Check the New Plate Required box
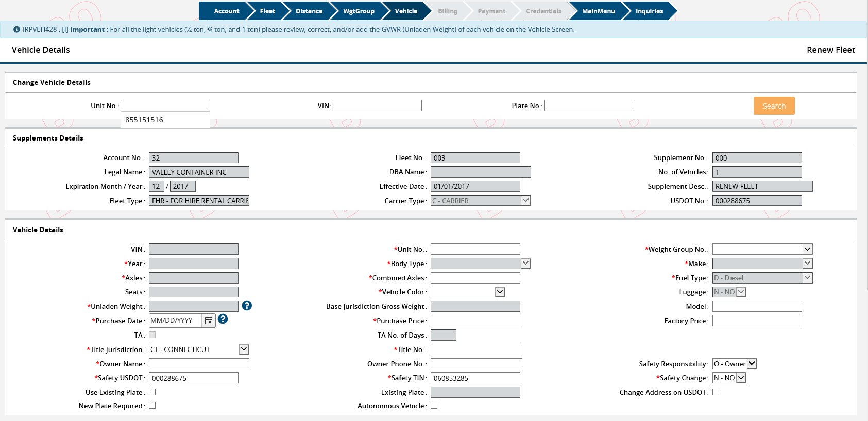The height and width of the screenshot is (421, 868). pyautogui.click(x=152, y=406)
